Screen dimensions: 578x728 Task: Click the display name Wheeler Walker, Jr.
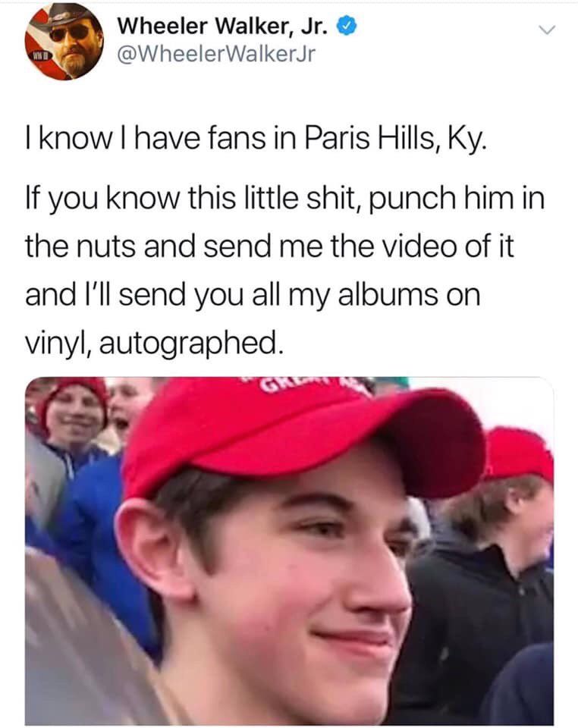(x=223, y=26)
